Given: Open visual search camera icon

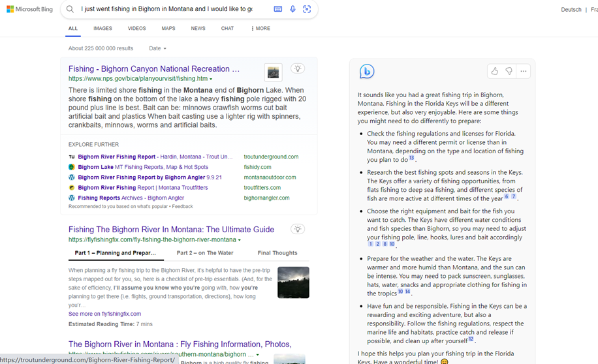Looking at the screenshot, I should pos(307,9).
